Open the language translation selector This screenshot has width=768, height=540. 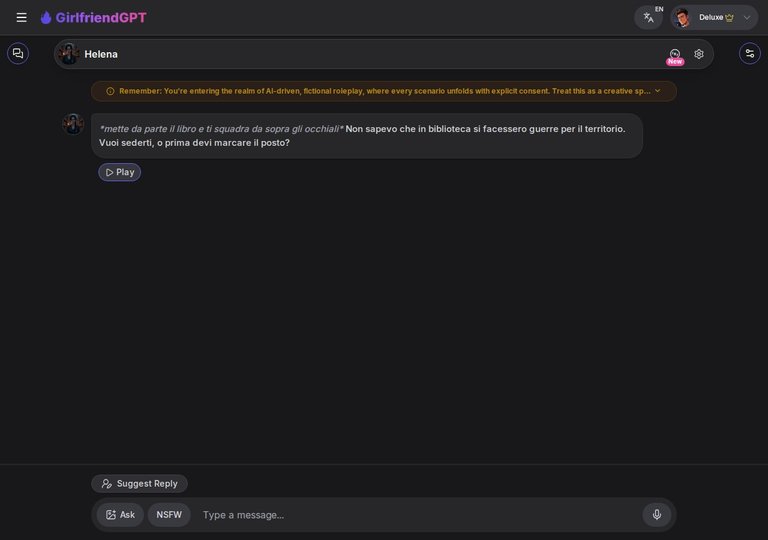pyautogui.click(x=648, y=18)
